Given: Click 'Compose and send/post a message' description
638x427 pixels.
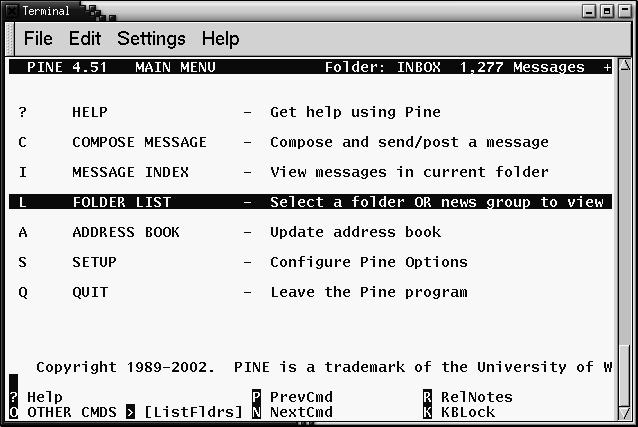Looking at the screenshot, I should coord(409,142).
